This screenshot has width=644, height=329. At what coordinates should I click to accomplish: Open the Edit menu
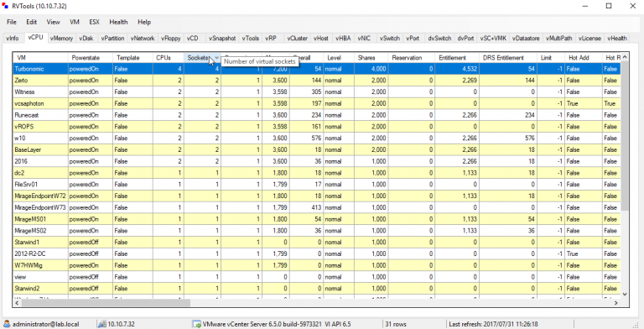pos(32,22)
